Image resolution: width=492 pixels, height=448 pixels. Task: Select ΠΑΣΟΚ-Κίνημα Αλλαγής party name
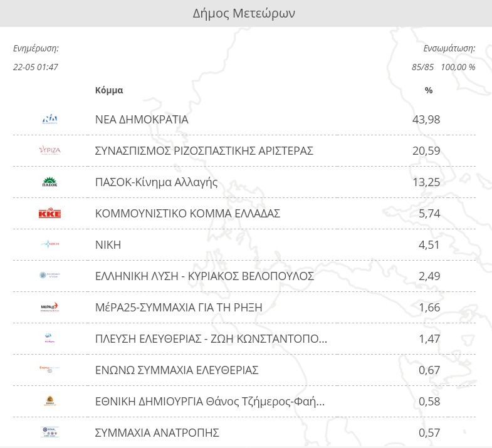[x=156, y=182]
